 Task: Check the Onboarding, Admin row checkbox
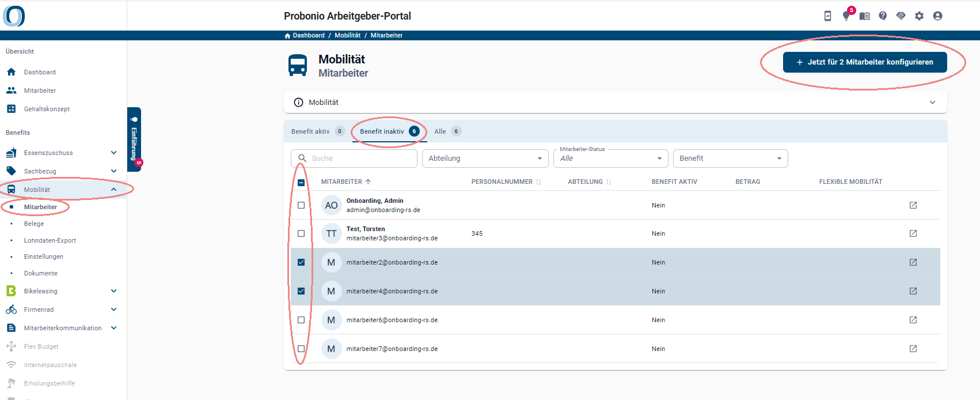tap(301, 205)
